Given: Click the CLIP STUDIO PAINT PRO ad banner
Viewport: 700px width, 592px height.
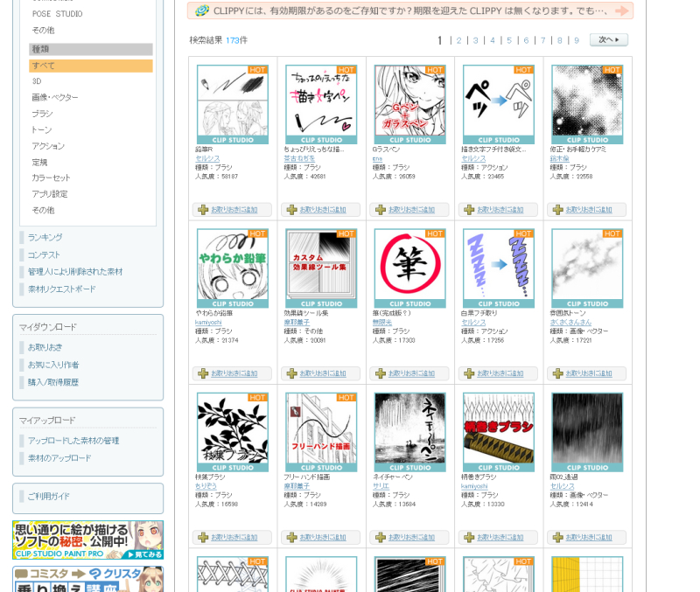Looking at the screenshot, I should click(x=87, y=540).
